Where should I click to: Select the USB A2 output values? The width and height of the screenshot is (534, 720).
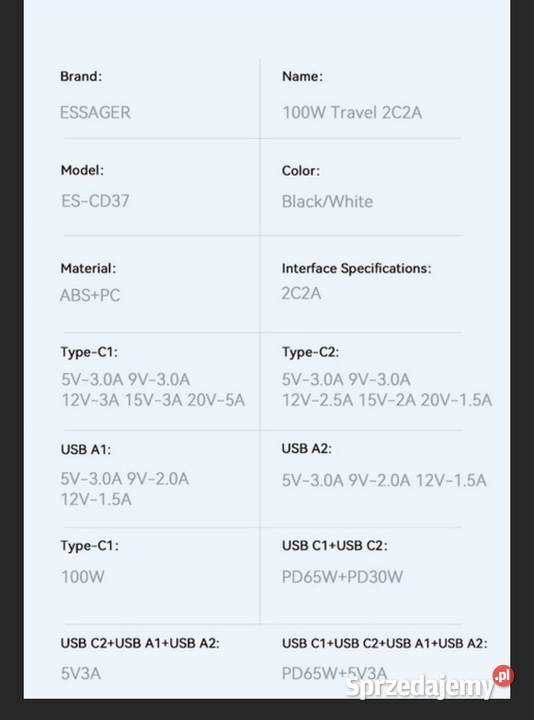click(x=384, y=480)
